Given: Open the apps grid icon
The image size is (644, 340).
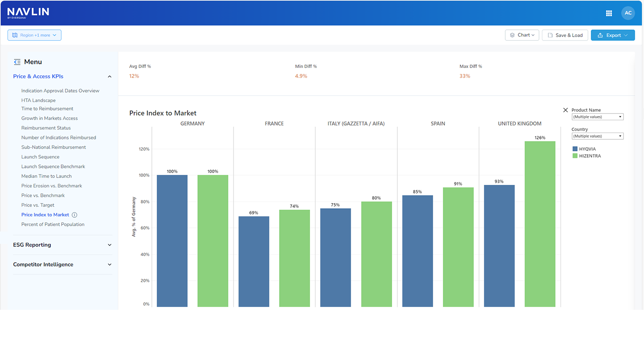Looking at the screenshot, I should click(x=609, y=13).
